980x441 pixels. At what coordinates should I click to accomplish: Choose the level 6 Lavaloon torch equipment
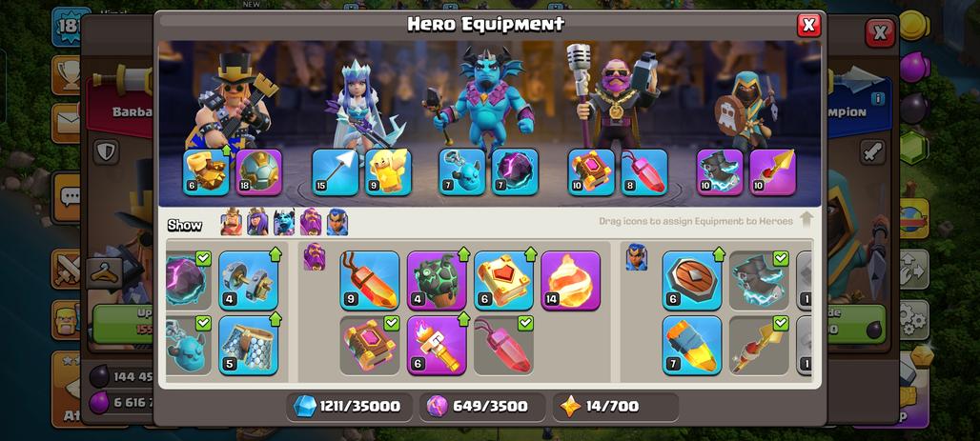click(x=437, y=346)
